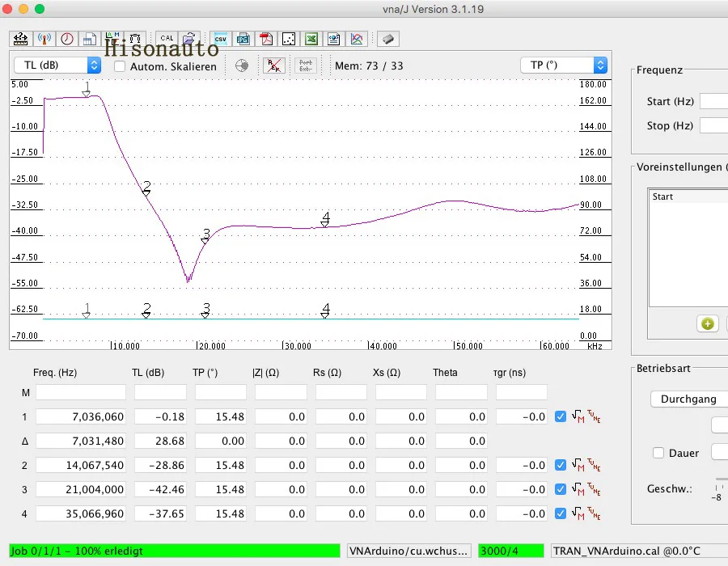This screenshot has height=566, width=728.
Task: Click the filter curve icon beside CAL
Action: point(135,39)
